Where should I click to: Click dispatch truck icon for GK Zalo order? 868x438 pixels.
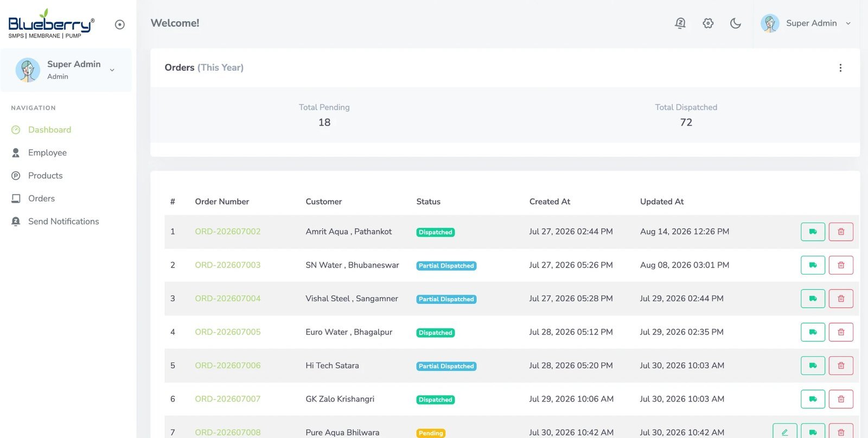click(x=813, y=399)
